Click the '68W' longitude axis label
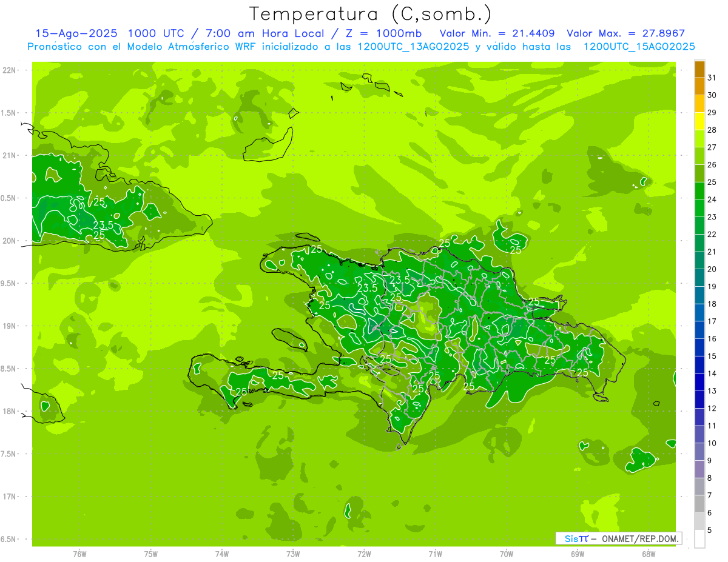This screenshot has height=562, width=728. pyautogui.click(x=649, y=554)
